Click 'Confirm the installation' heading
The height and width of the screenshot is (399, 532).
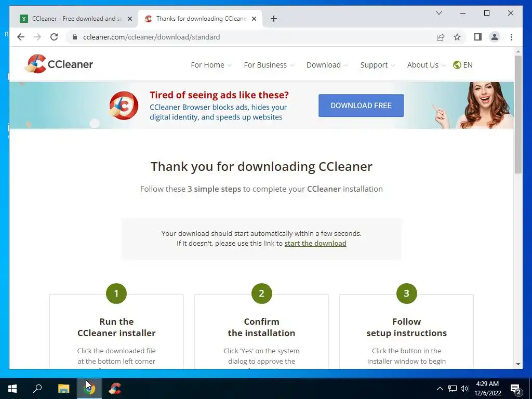click(262, 327)
